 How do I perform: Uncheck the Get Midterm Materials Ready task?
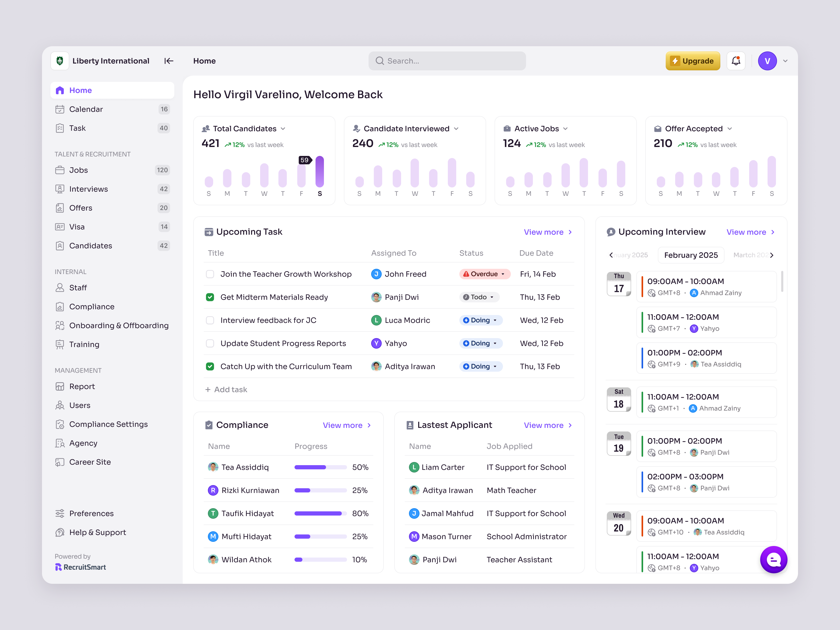210,297
